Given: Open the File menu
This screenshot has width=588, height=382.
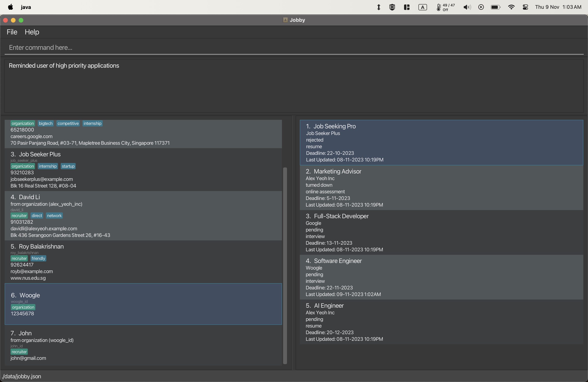Looking at the screenshot, I should coord(12,32).
